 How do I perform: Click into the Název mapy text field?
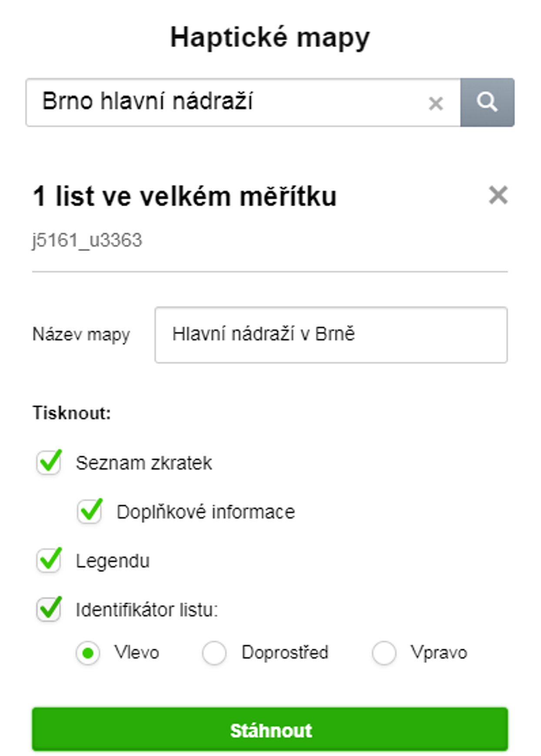point(331,335)
